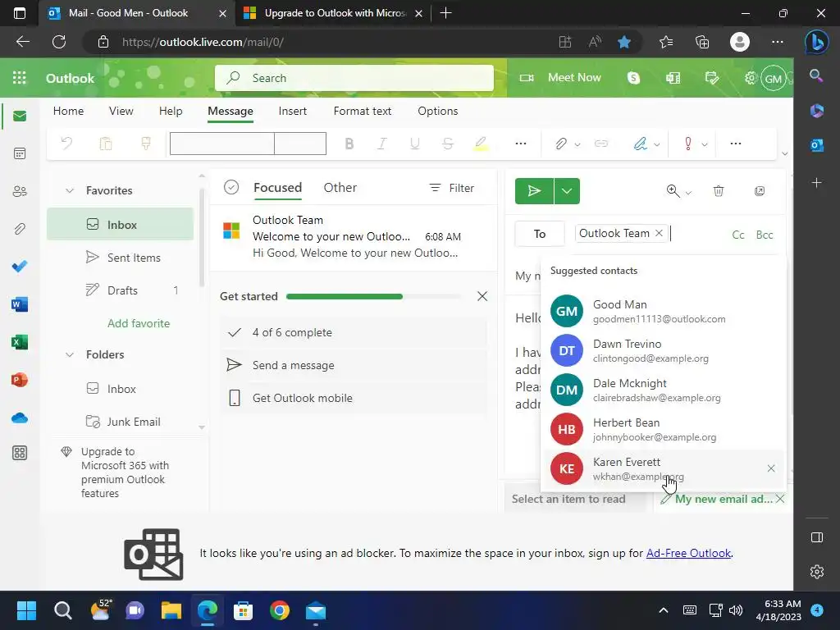Image resolution: width=840 pixels, height=630 pixels.
Task: Open the My Day calendar-check icon
Action: pyautogui.click(x=712, y=78)
